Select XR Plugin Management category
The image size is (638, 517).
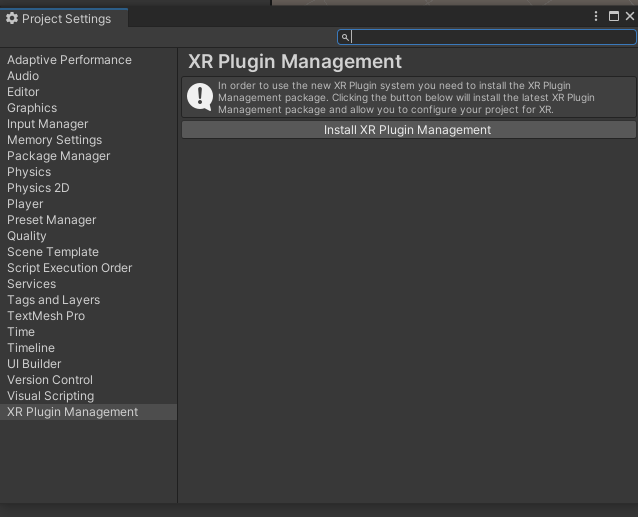tap(88, 412)
